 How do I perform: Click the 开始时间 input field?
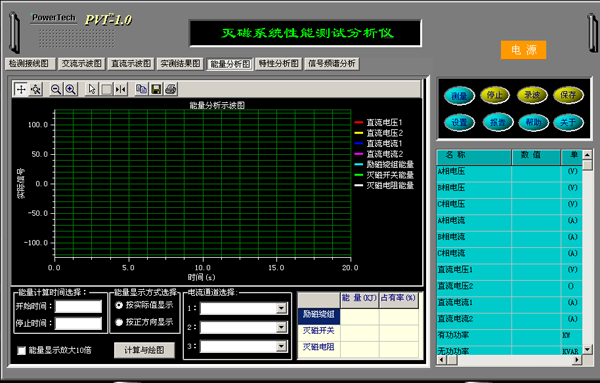[78, 306]
